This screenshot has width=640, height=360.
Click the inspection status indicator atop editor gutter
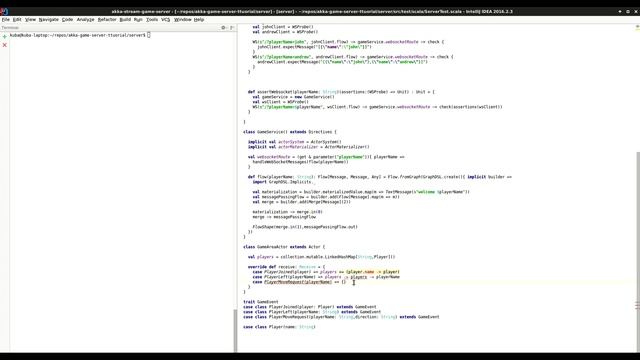point(637,27)
